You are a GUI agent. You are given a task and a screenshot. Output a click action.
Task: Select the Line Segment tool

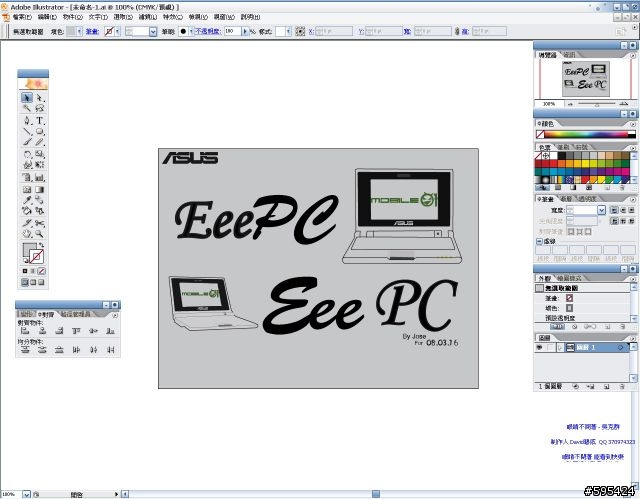(x=27, y=131)
